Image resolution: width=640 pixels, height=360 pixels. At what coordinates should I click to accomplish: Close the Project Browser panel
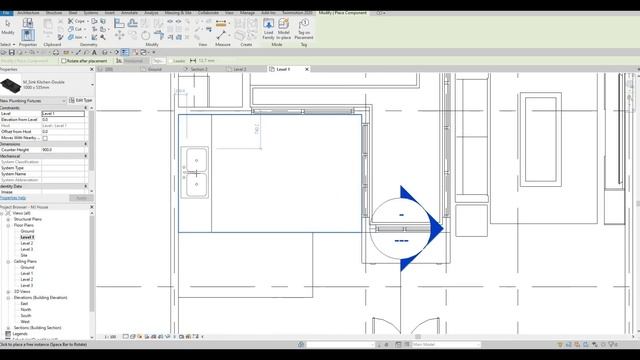[x=91, y=207]
